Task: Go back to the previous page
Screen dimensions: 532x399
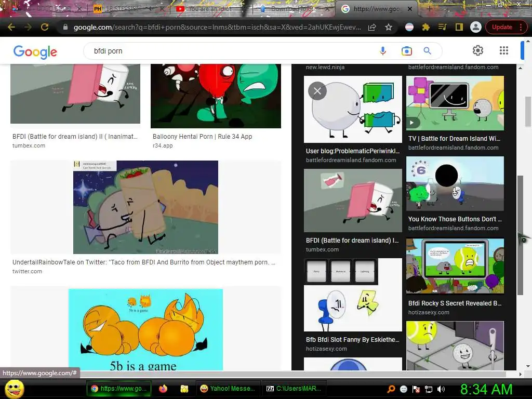Action: point(11,27)
